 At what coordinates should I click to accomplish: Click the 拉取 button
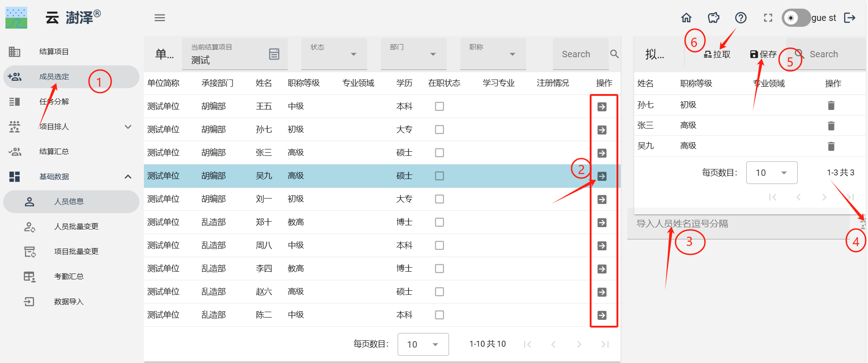pos(717,55)
